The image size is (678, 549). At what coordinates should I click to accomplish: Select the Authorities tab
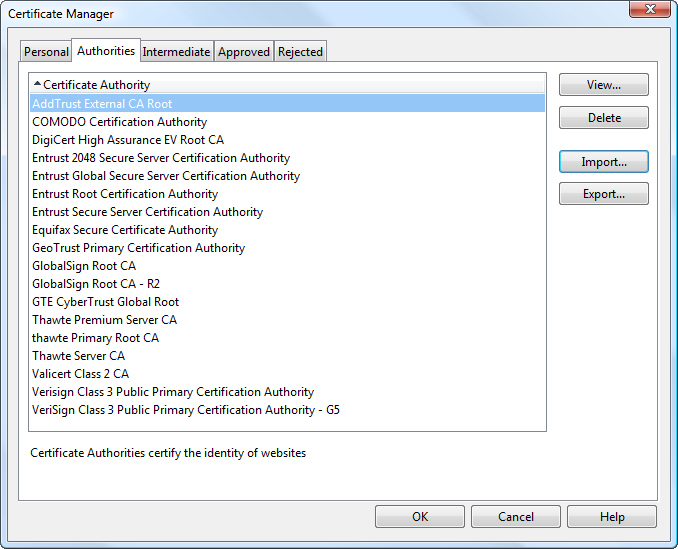pyautogui.click(x=106, y=51)
